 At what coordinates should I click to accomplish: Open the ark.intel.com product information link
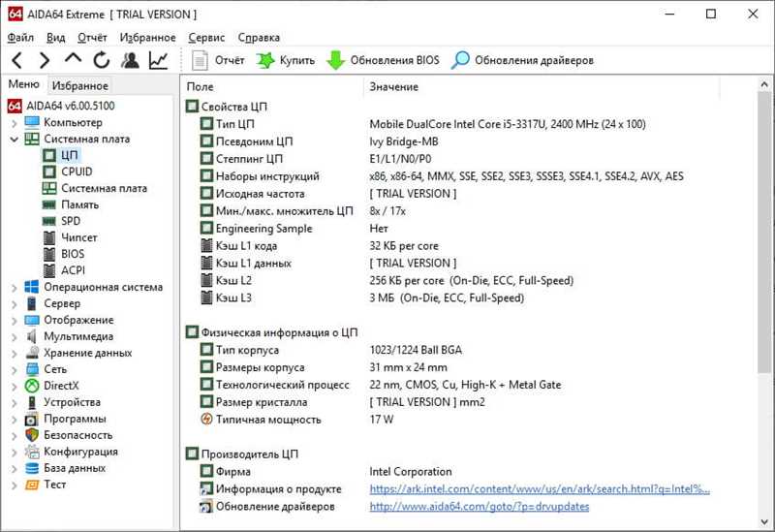pyautogui.click(x=540, y=489)
